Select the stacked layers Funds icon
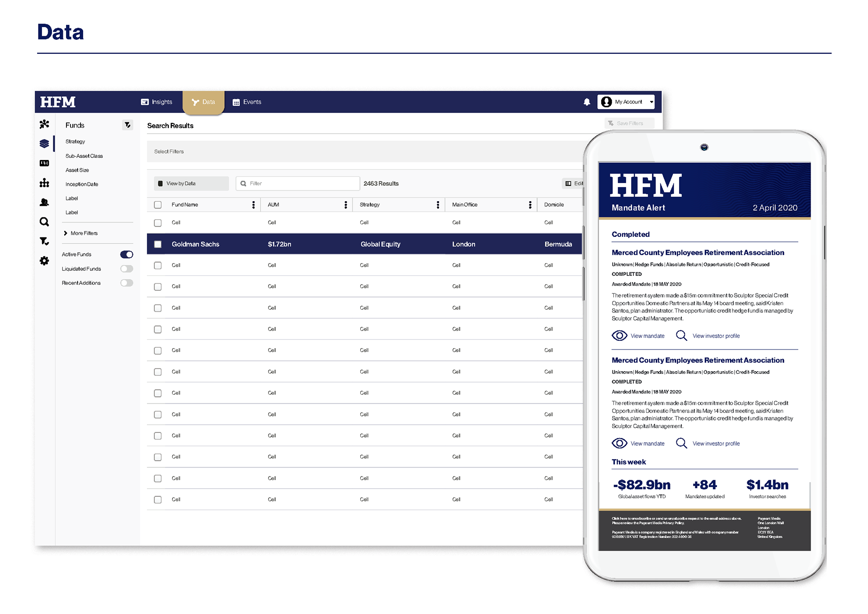This screenshot has height=614, width=868. [x=44, y=144]
